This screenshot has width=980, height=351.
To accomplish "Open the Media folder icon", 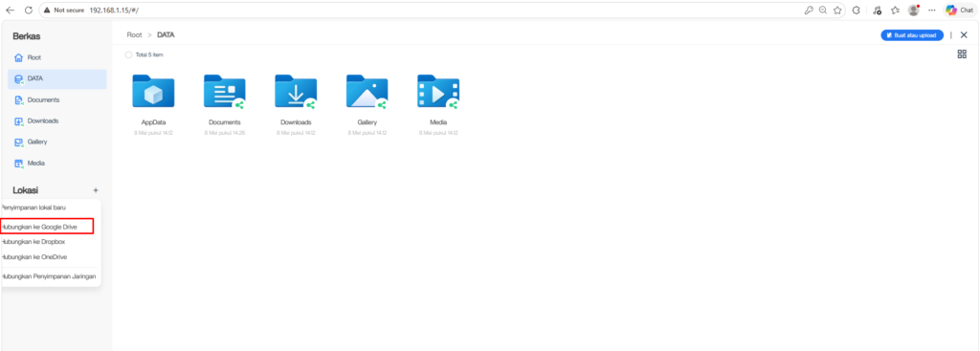I will (438, 92).
